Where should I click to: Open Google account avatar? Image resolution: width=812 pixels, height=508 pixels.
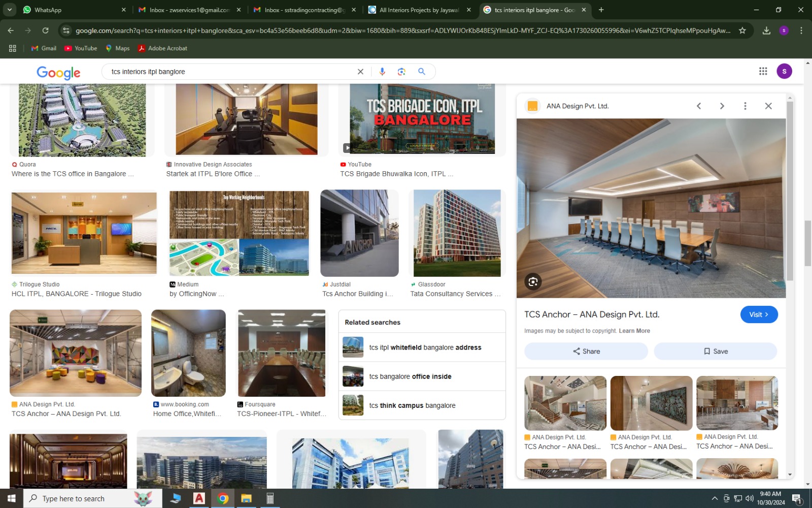[x=784, y=71]
